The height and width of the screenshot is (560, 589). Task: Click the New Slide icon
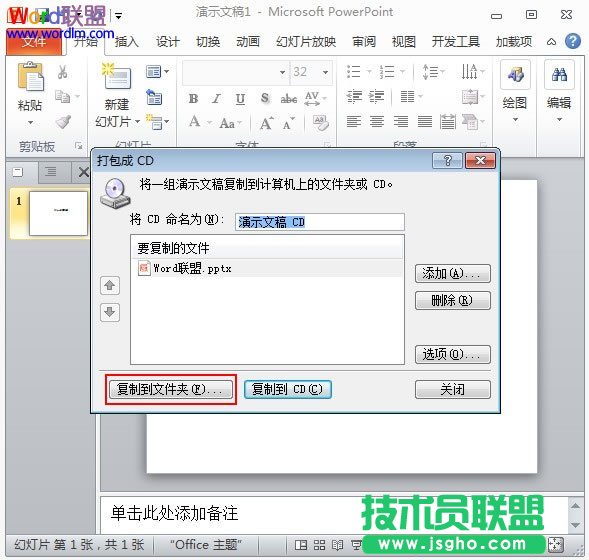[116, 76]
